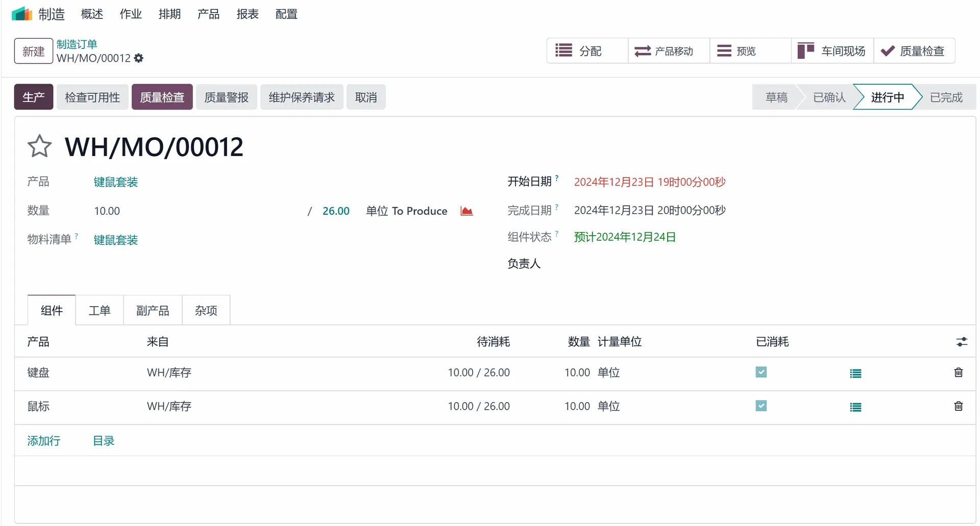980x526 pixels.
Task: Select the 进行中 status stage
Action: pyautogui.click(x=888, y=97)
